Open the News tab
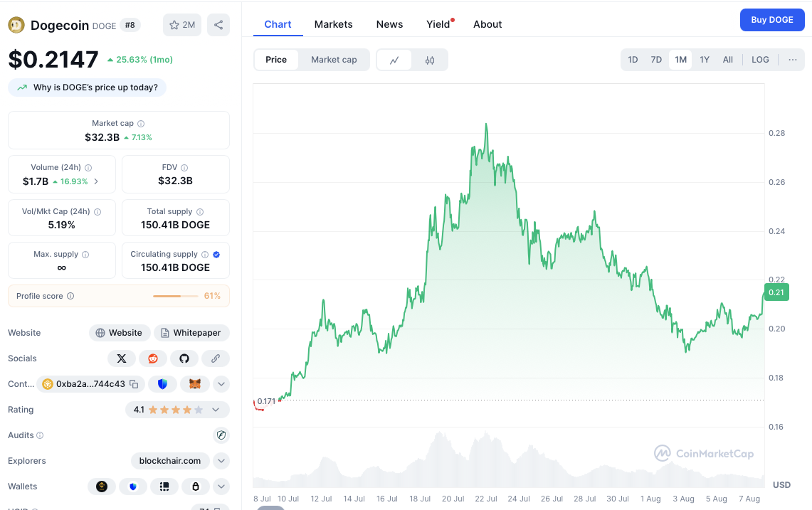Image resolution: width=812 pixels, height=510 pixels. coord(389,24)
